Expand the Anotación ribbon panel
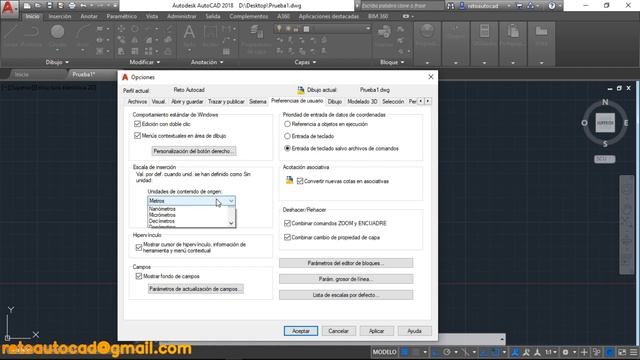The width and height of the screenshot is (640, 360). 207,62
